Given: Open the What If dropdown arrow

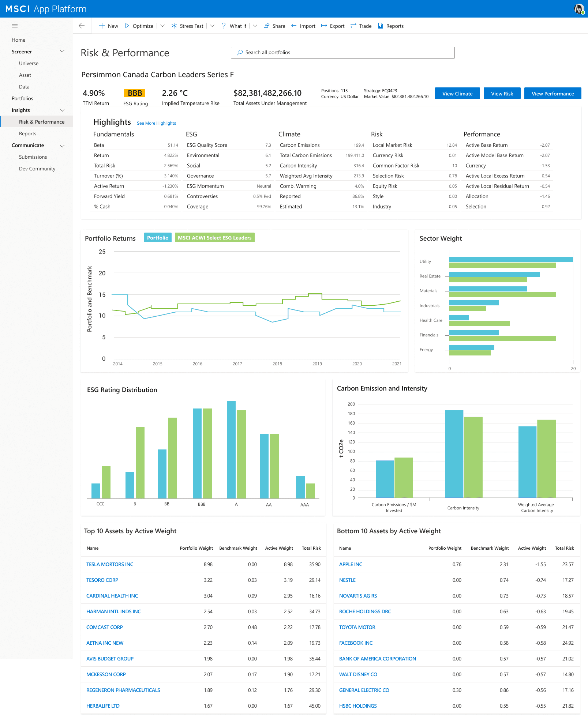Looking at the screenshot, I should 255,26.
